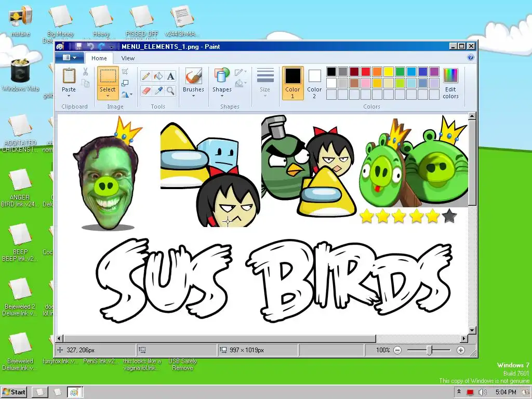The image size is (532, 399).
Task: Pick the pink color swatch
Action: click(366, 83)
